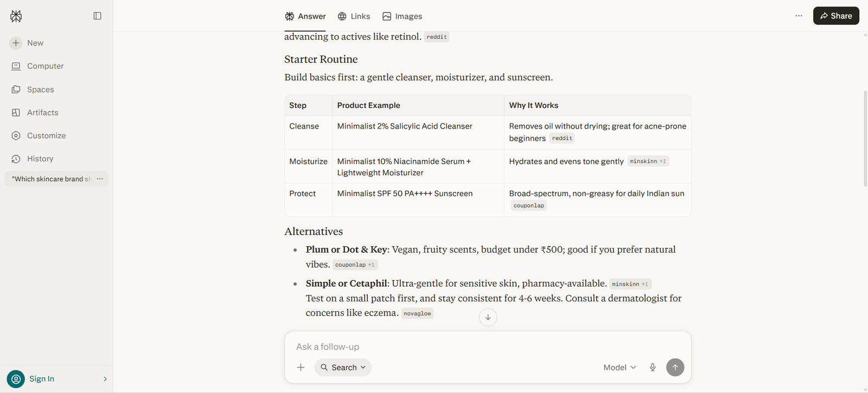Viewport: 868px width, 393px height.
Task: Expand the Sign In chevron arrow
Action: [105, 379]
